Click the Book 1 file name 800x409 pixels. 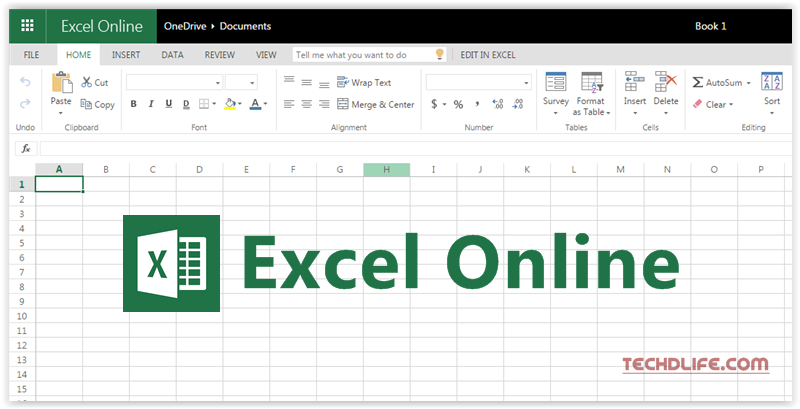(710, 26)
